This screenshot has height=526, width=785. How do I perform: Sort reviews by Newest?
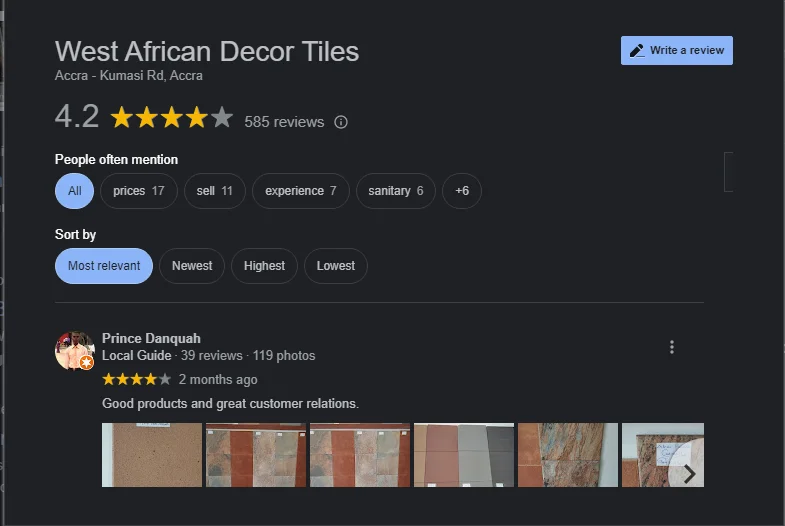(x=192, y=266)
